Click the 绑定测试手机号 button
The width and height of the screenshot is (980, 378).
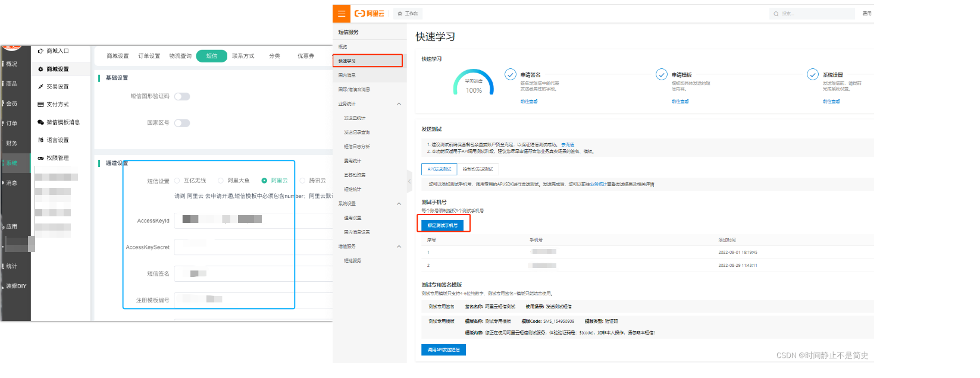coord(443,225)
